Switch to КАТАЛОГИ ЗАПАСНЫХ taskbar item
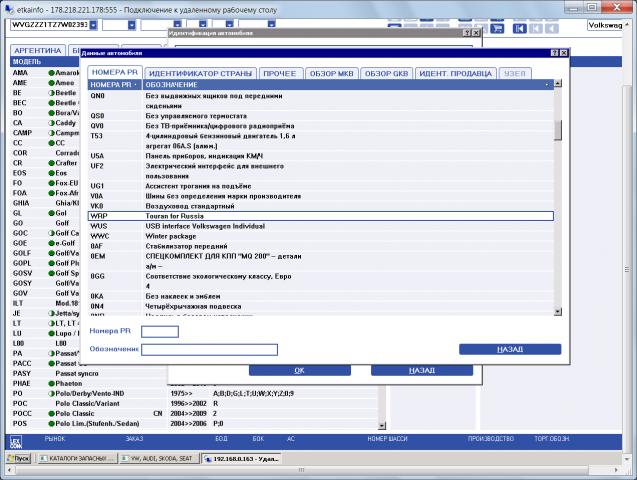637x480 pixels. (x=76, y=458)
